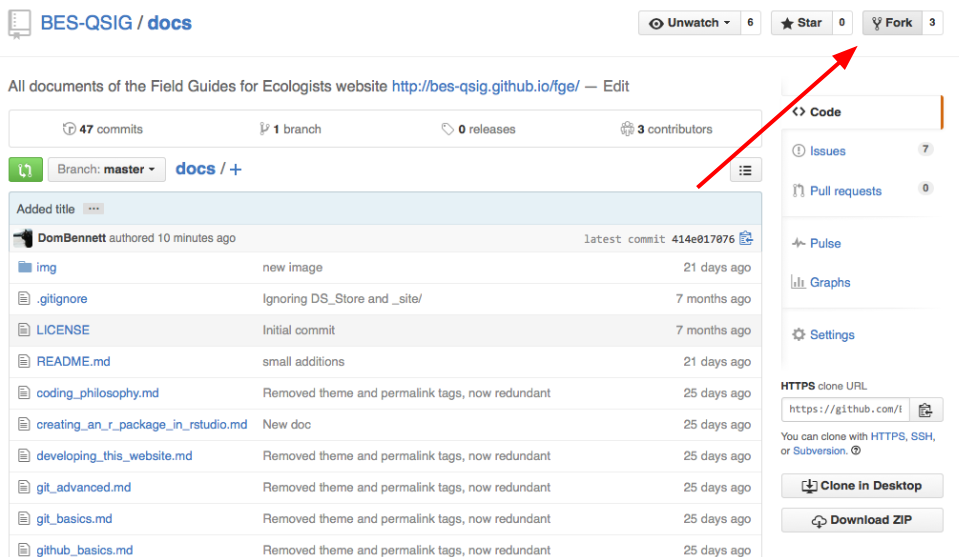Copy the commit SHA with clipboard icon
The image size is (959, 557).
pyautogui.click(x=746, y=238)
